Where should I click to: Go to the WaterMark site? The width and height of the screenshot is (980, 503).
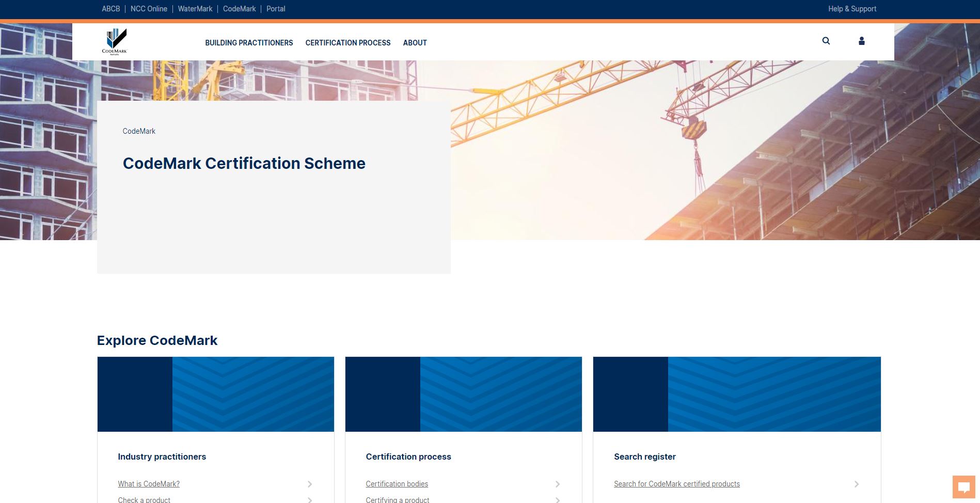tap(195, 9)
